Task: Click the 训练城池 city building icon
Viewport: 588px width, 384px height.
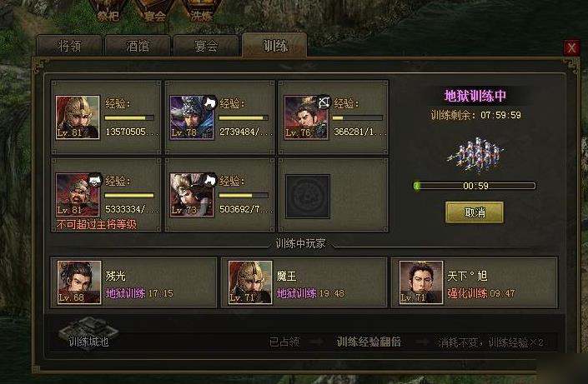Action: [x=89, y=331]
